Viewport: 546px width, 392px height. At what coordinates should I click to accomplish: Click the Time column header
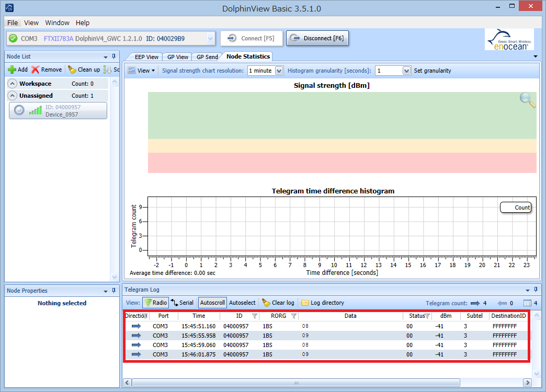[199, 316]
